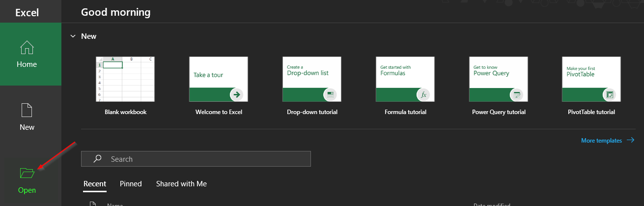Open the Home section in sidebar
This screenshot has width=644, height=206.
(30, 54)
